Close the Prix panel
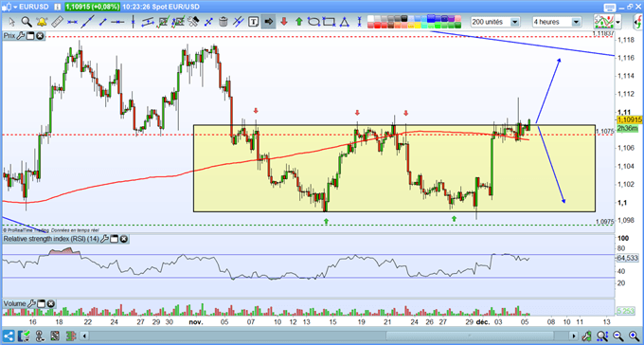The image size is (644, 345). tap(40, 36)
